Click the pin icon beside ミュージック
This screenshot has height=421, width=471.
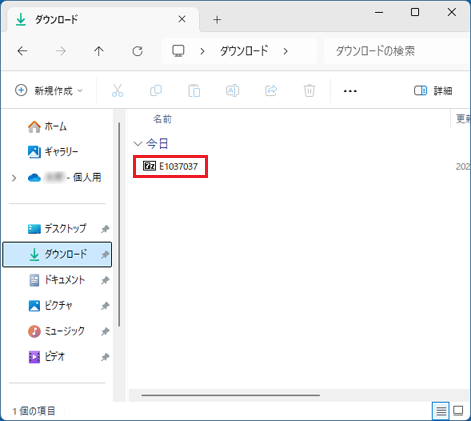pyautogui.click(x=105, y=331)
